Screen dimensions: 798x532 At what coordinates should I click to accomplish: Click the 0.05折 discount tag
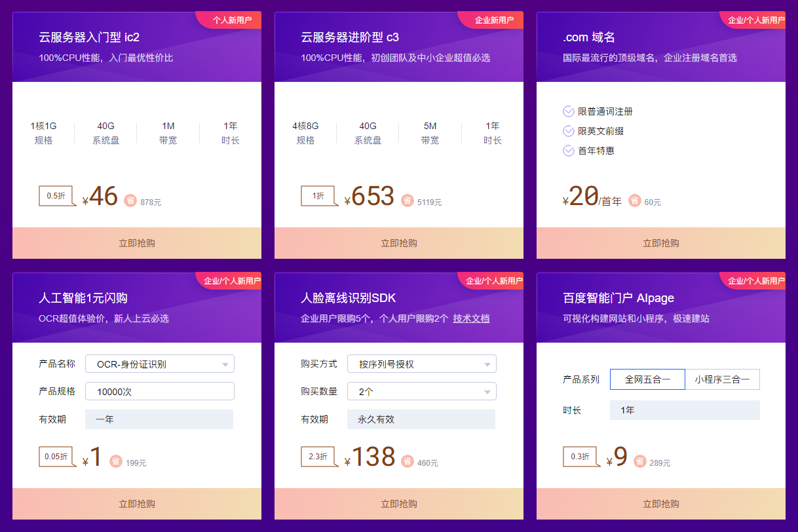[x=57, y=457]
